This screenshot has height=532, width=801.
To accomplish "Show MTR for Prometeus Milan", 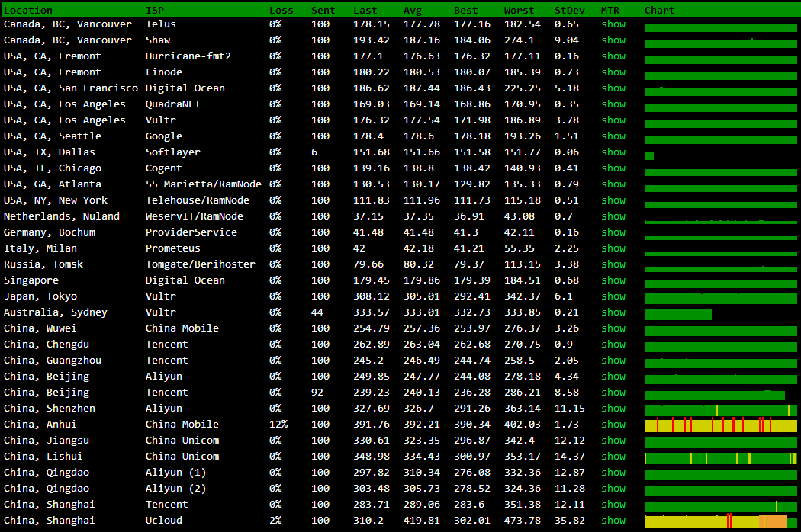I will [x=613, y=248].
